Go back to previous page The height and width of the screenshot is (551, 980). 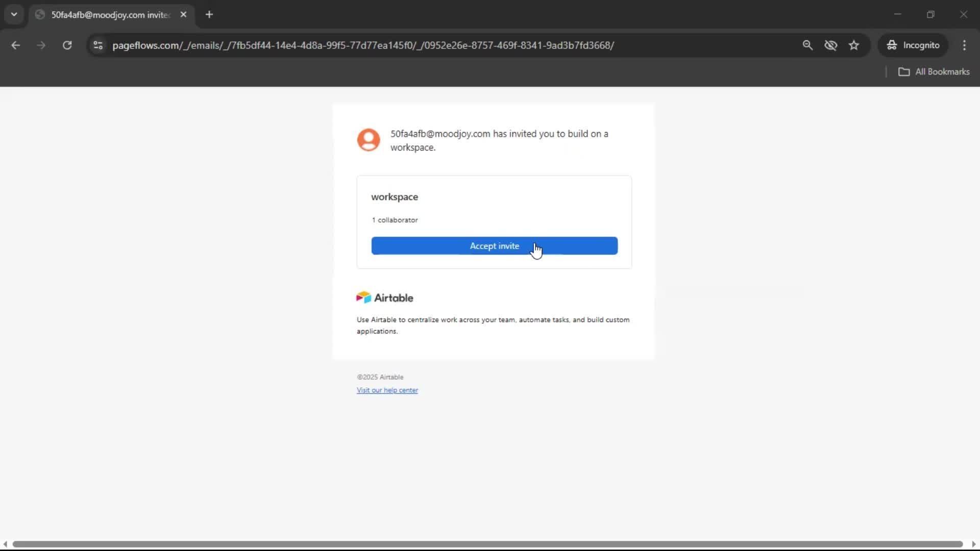[x=15, y=45]
